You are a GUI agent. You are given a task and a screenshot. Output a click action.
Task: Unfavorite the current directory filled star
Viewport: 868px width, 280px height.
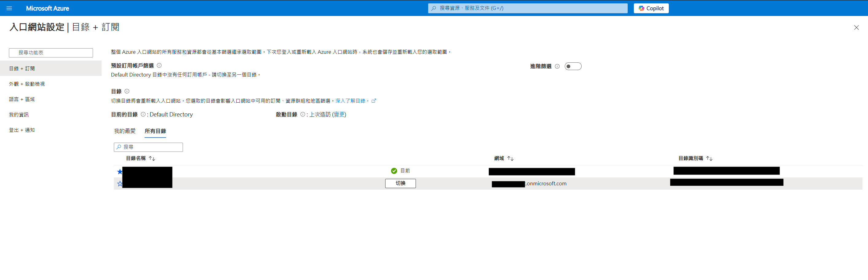coord(120,172)
